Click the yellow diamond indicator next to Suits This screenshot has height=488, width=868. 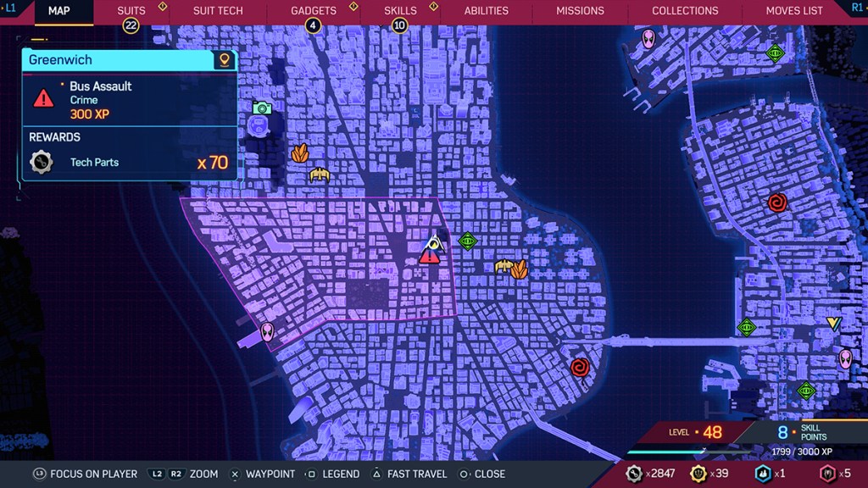pyautogui.click(x=162, y=6)
